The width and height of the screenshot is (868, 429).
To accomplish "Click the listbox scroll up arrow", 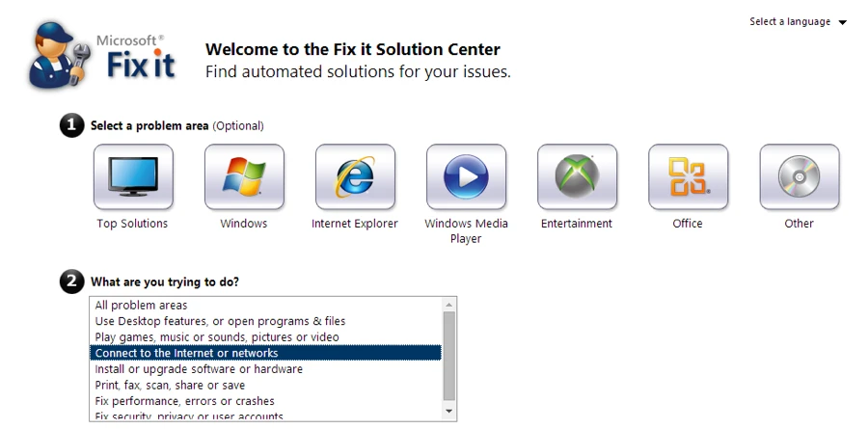I will (x=448, y=305).
